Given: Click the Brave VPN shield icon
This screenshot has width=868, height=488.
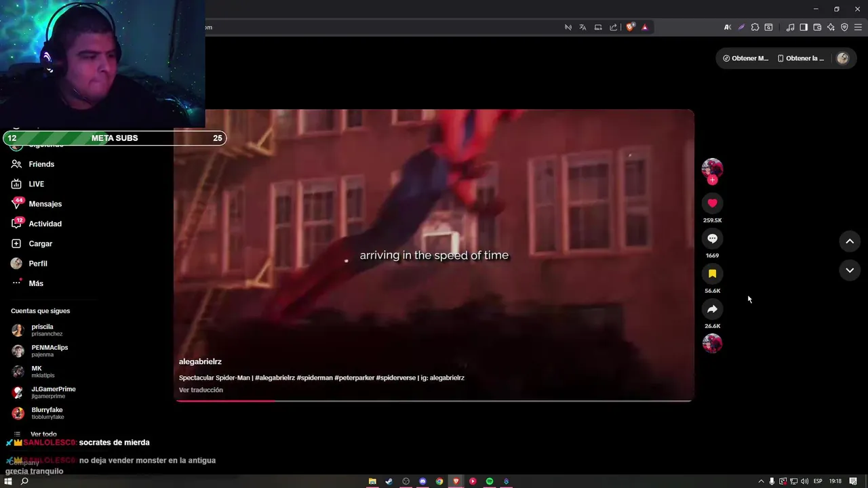Looking at the screenshot, I should pos(844,27).
